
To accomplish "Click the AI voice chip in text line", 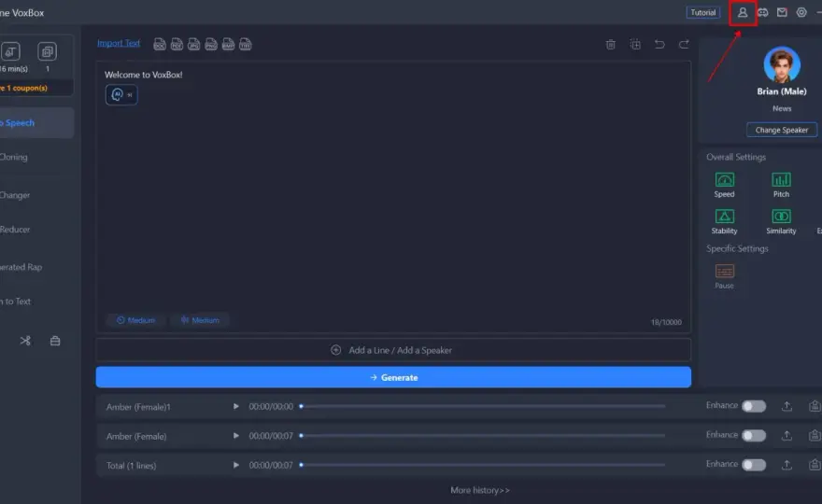I will coord(121,95).
